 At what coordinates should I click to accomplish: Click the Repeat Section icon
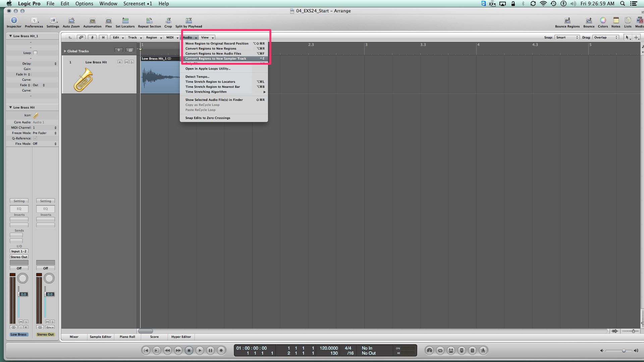pyautogui.click(x=150, y=22)
